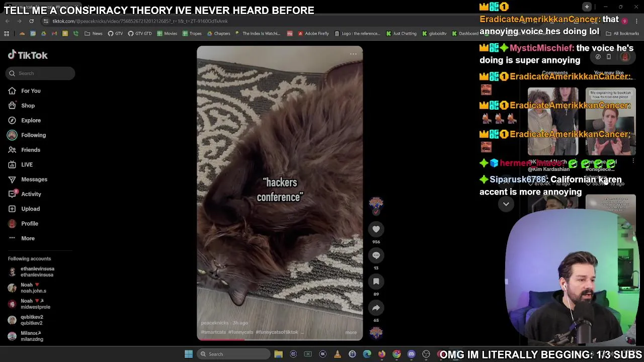Focus the TikTok search box

[41, 73]
